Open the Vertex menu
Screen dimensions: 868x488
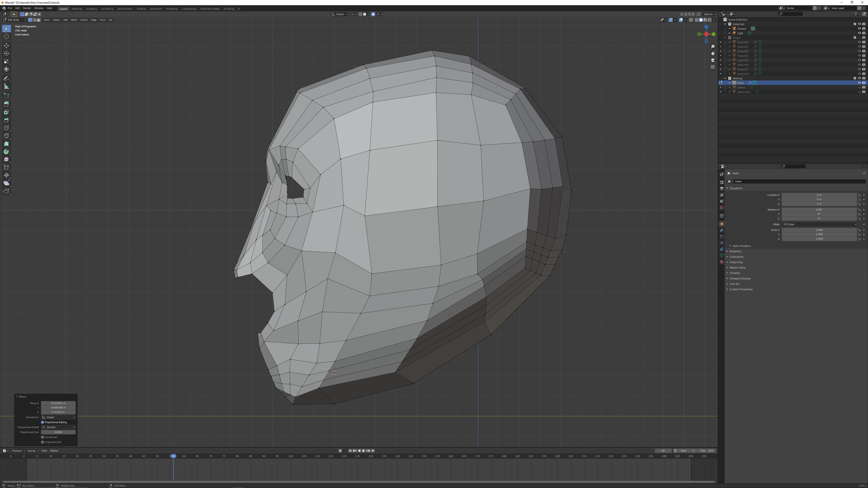click(x=84, y=20)
